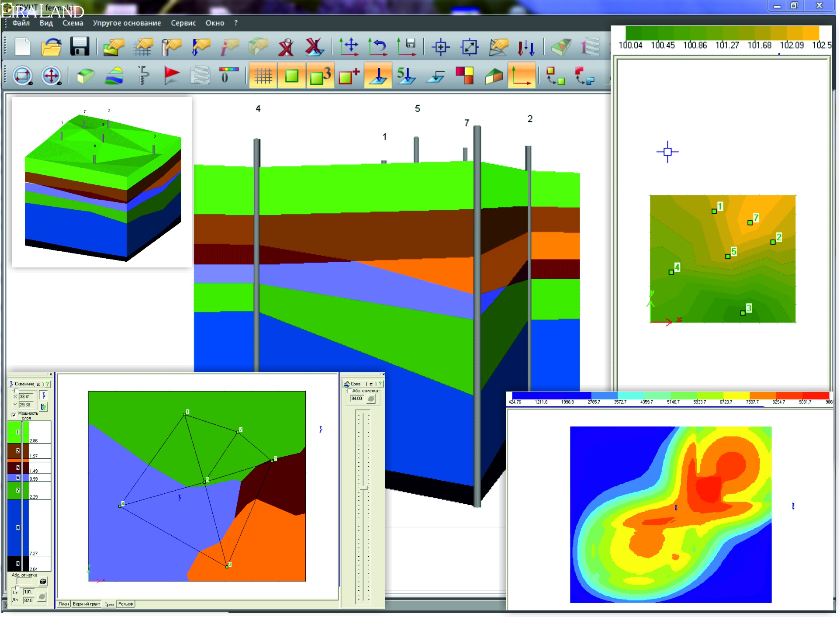Click the crosshair target toolbar icon
840x617 pixels.
pos(440,47)
